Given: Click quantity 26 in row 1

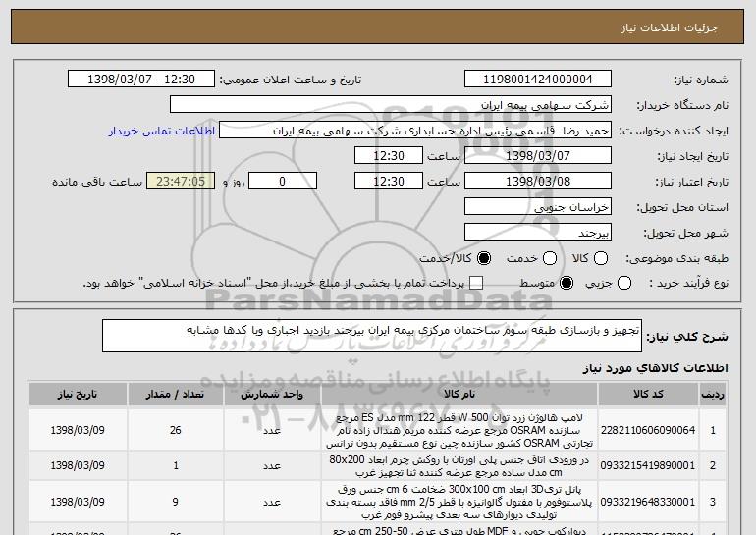Looking at the screenshot, I should (x=175, y=430).
